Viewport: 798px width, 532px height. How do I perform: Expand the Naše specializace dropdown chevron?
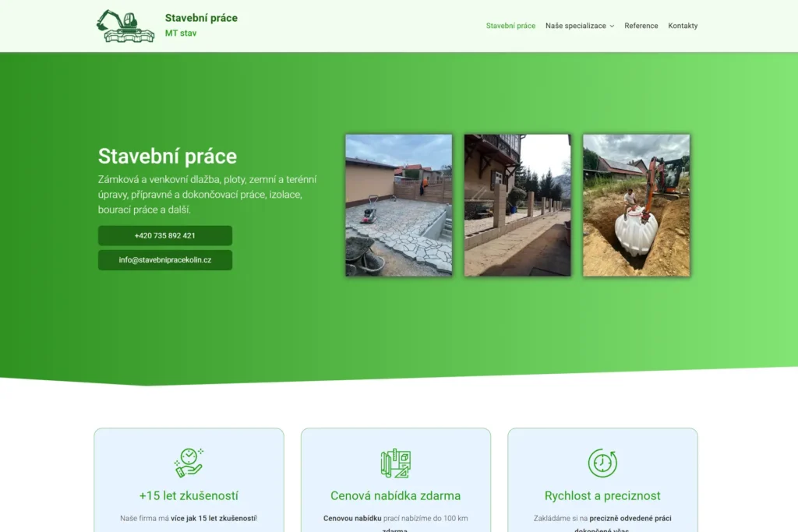613,26
